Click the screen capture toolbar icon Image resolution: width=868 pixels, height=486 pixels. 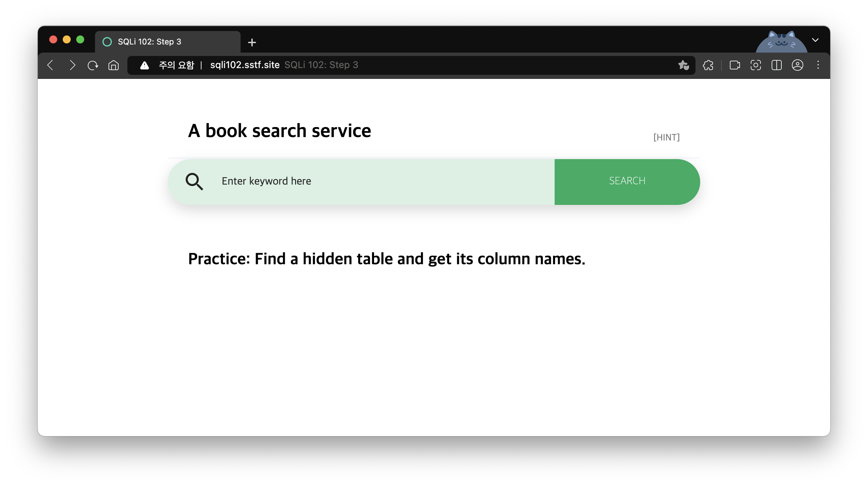[755, 65]
